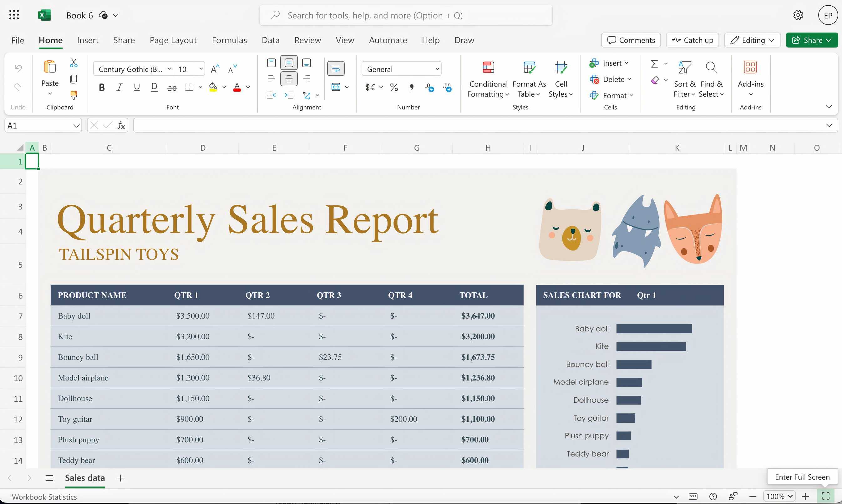Open the all sheets list icon

click(49, 478)
